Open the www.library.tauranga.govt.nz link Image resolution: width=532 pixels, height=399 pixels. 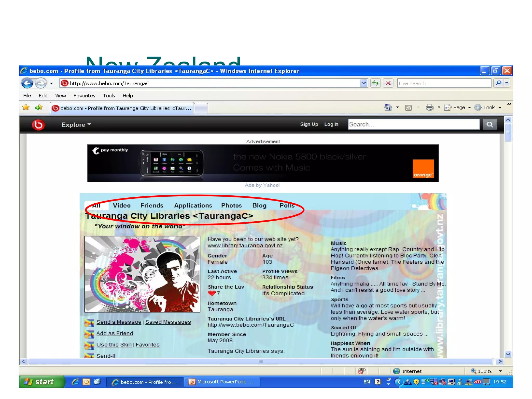pyautogui.click(x=245, y=245)
